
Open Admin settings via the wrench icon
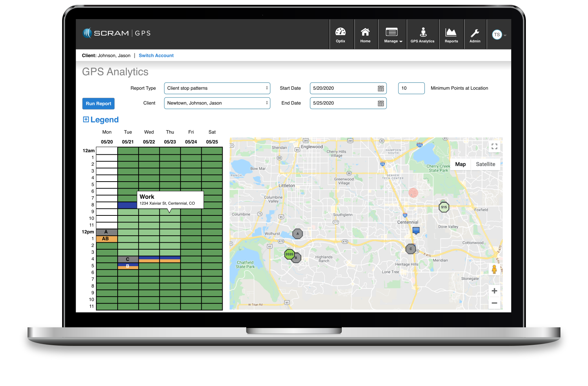pyautogui.click(x=475, y=34)
